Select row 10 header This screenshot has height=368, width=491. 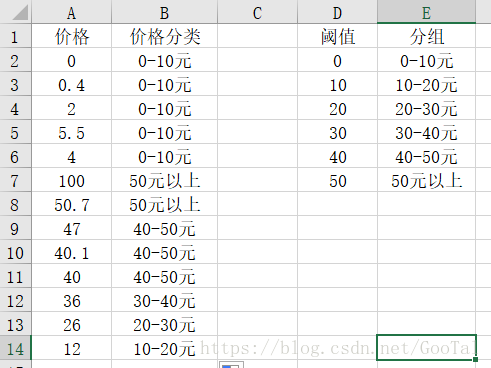click(15, 252)
